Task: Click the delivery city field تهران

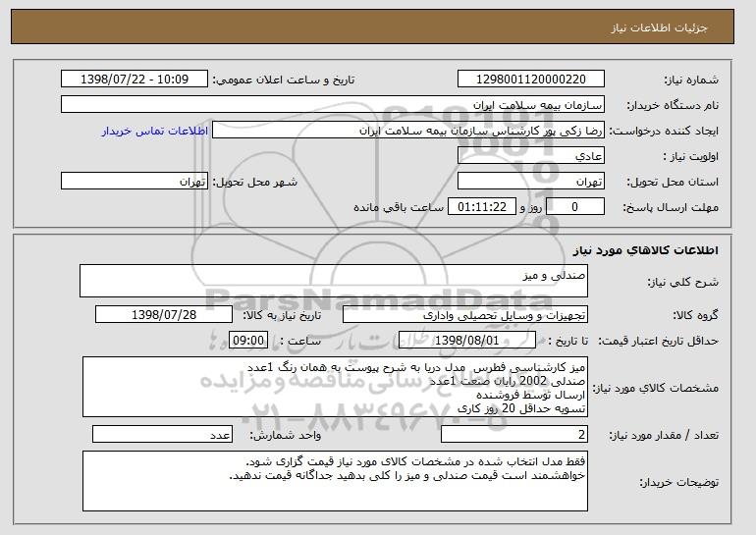Action: click(135, 182)
